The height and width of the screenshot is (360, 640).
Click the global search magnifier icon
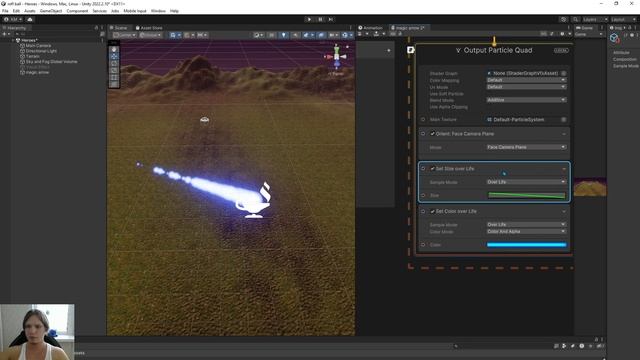coord(575,19)
